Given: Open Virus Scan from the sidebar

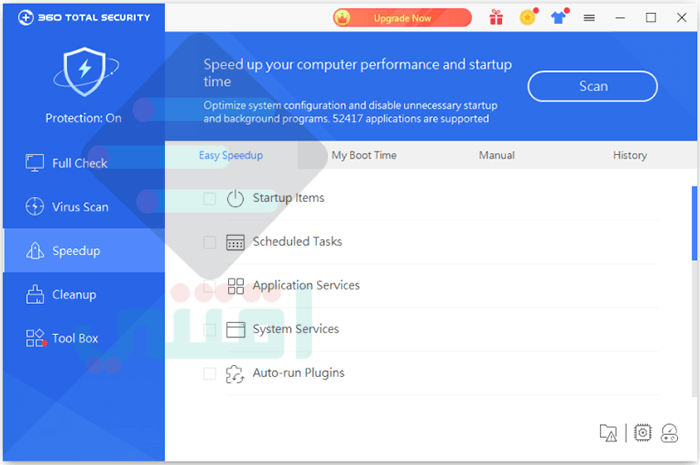Looking at the screenshot, I should click(x=84, y=207).
